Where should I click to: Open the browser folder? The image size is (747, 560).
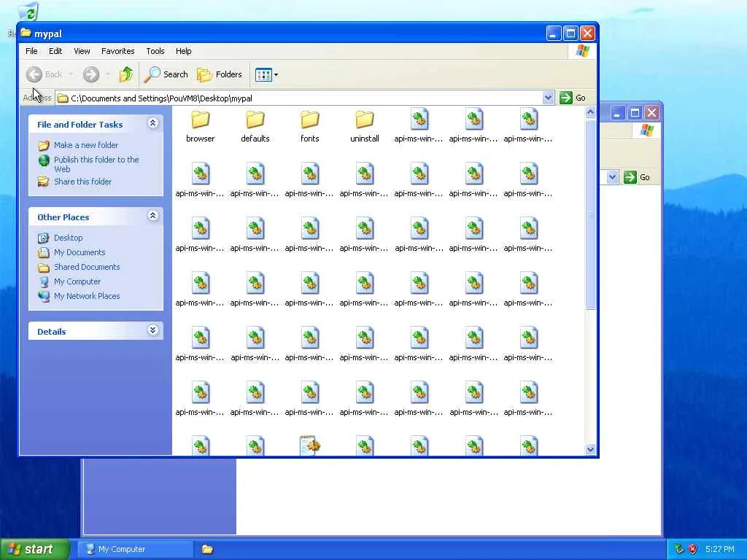coord(200,125)
